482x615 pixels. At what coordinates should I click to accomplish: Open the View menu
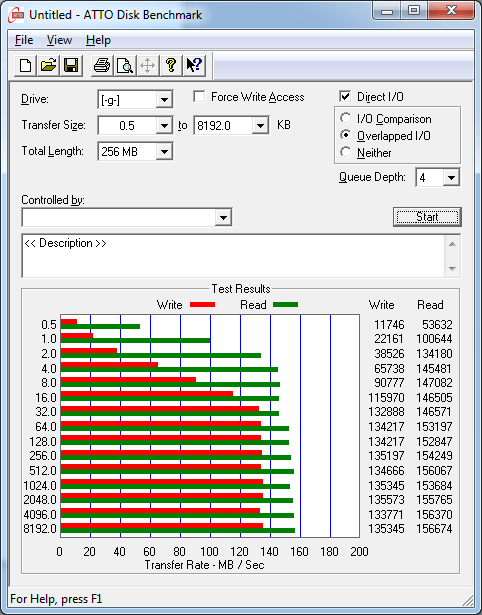59,40
